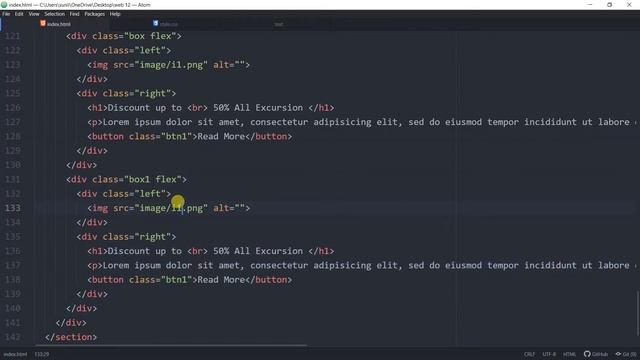
Task: Click the CSS file icon on style.css tab
Action: point(156,24)
